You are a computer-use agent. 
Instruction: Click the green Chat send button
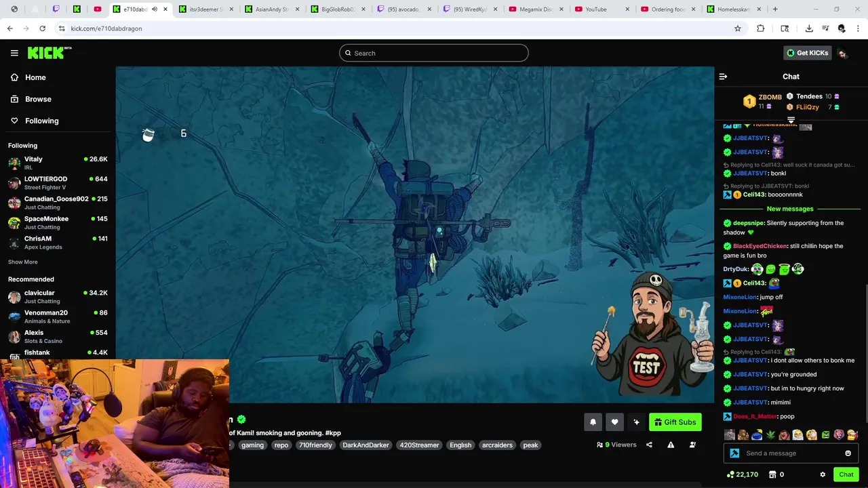point(846,474)
